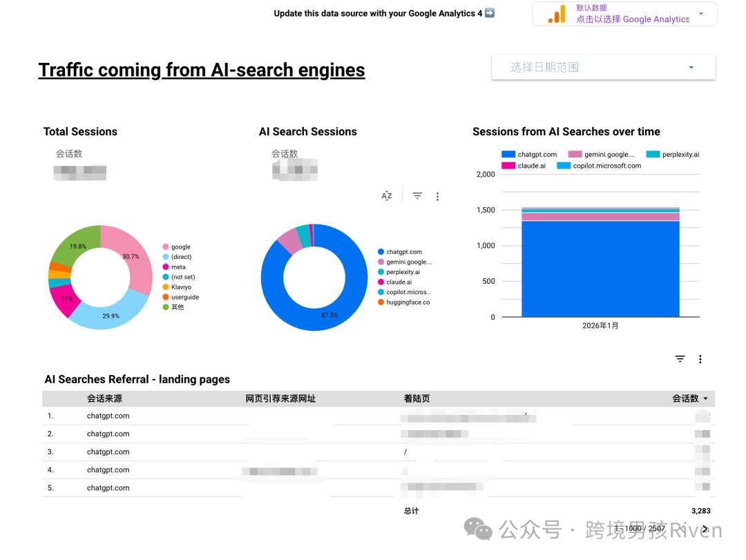Click chatgpt.com legend in AI Search donut
Screen dimensions: 746x560
tap(400, 252)
